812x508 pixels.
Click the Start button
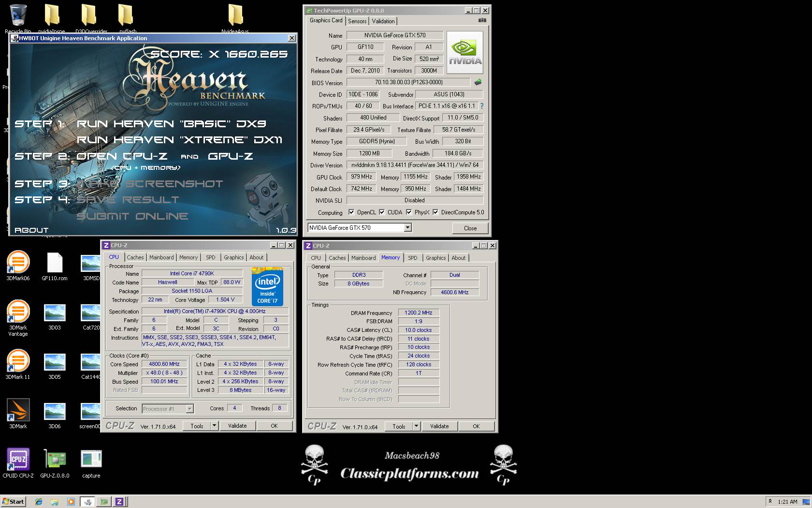click(13, 502)
